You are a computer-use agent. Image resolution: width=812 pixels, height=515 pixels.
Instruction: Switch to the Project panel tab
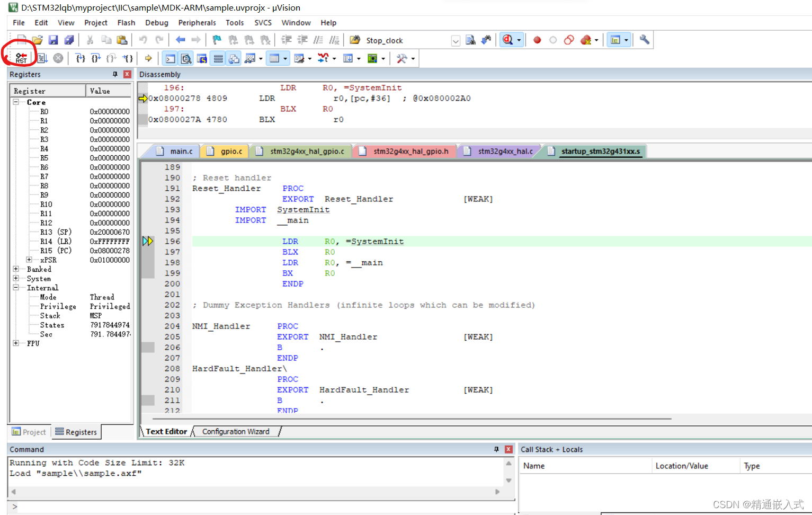(x=30, y=432)
